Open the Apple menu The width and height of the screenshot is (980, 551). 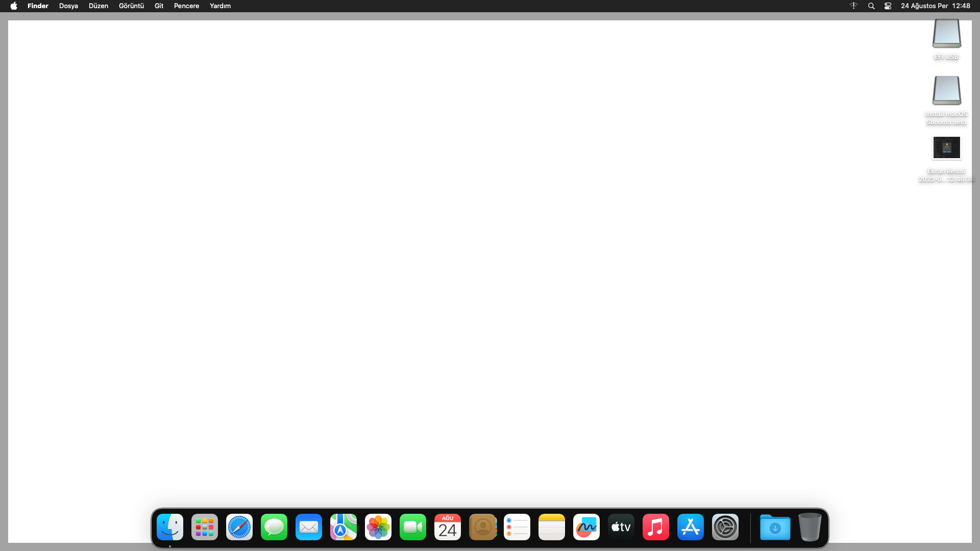click(x=13, y=6)
